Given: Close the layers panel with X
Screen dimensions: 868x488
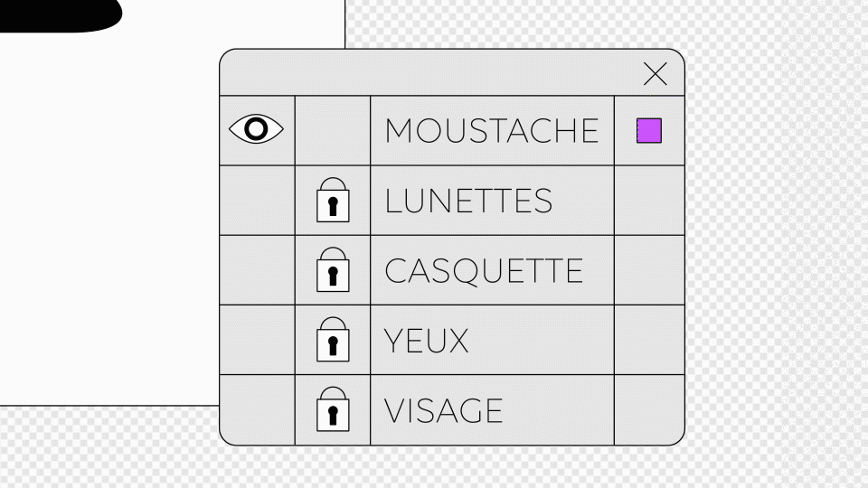Looking at the screenshot, I should point(656,74).
